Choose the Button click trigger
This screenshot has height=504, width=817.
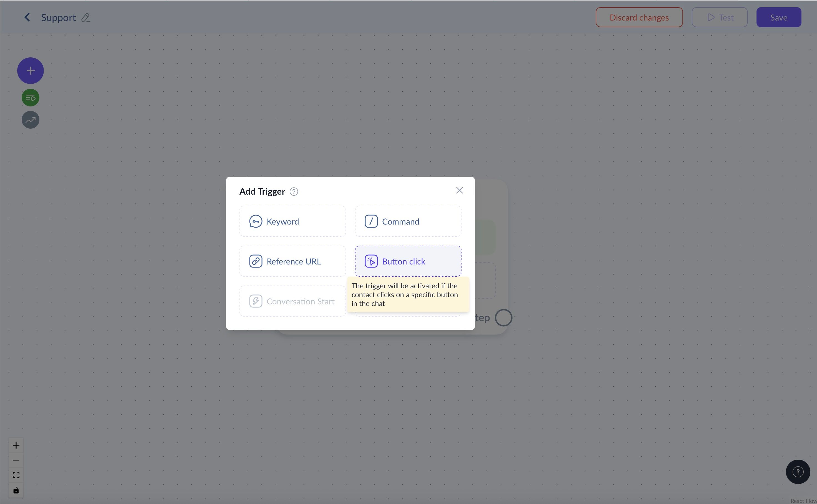coord(408,261)
